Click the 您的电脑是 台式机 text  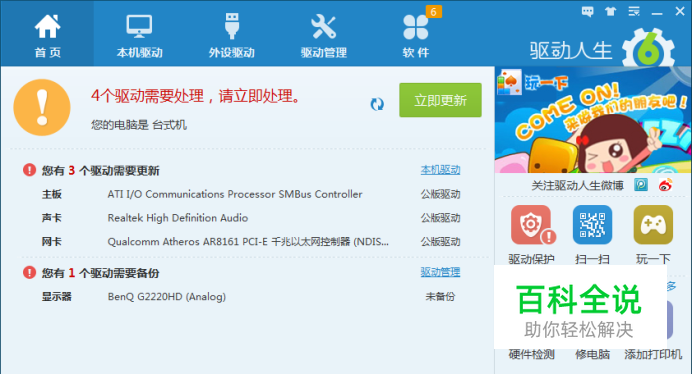click(x=139, y=125)
